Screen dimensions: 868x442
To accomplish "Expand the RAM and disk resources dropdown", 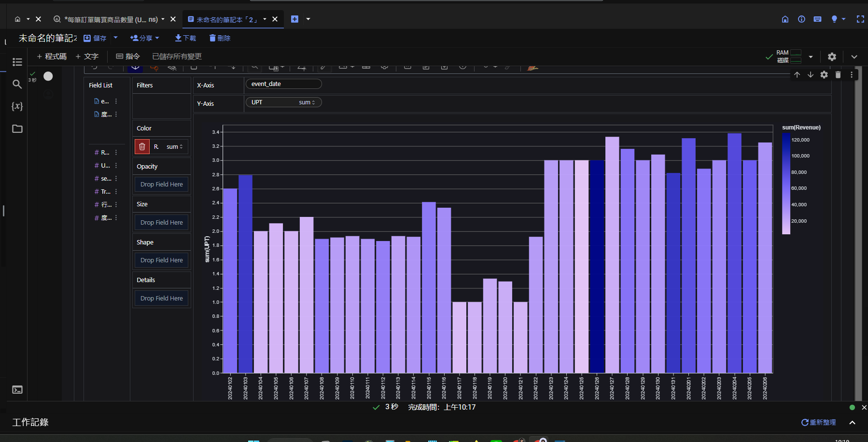I will pyautogui.click(x=811, y=57).
